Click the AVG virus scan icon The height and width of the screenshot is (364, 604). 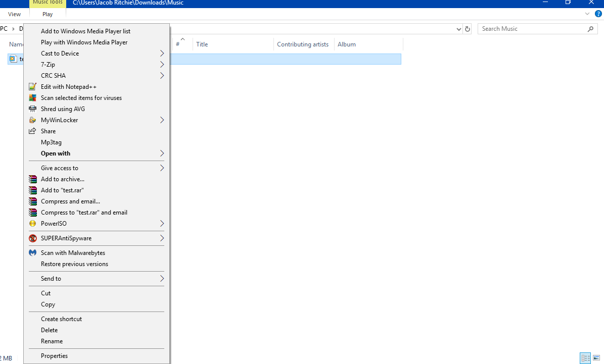[x=33, y=98]
